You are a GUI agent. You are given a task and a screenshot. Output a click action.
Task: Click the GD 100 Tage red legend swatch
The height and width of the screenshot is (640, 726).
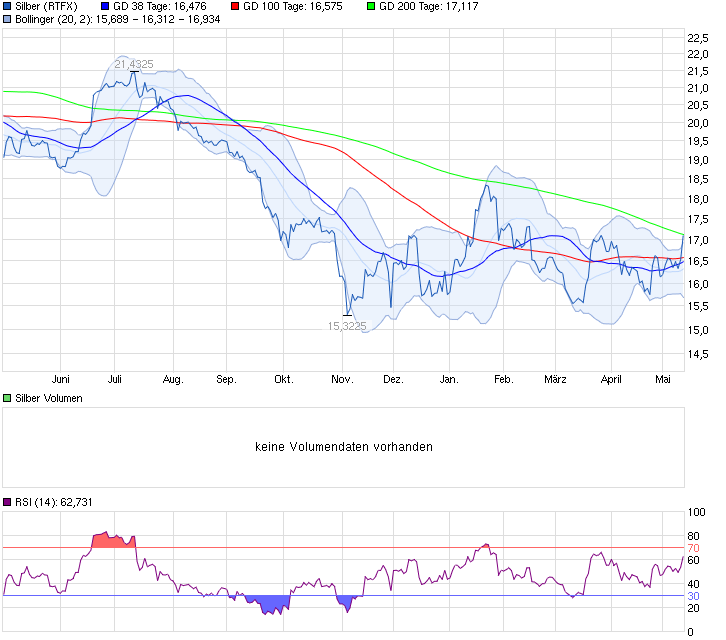[x=235, y=6]
